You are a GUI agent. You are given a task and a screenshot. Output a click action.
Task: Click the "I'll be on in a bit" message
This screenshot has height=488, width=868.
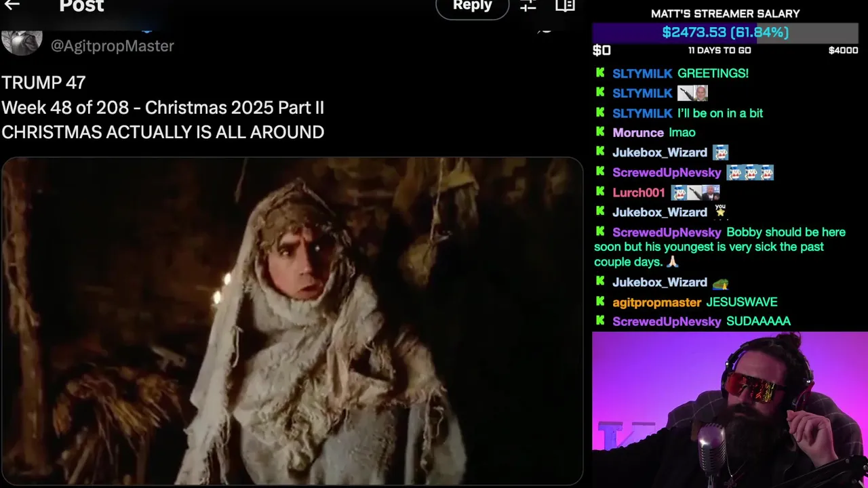[x=720, y=113]
